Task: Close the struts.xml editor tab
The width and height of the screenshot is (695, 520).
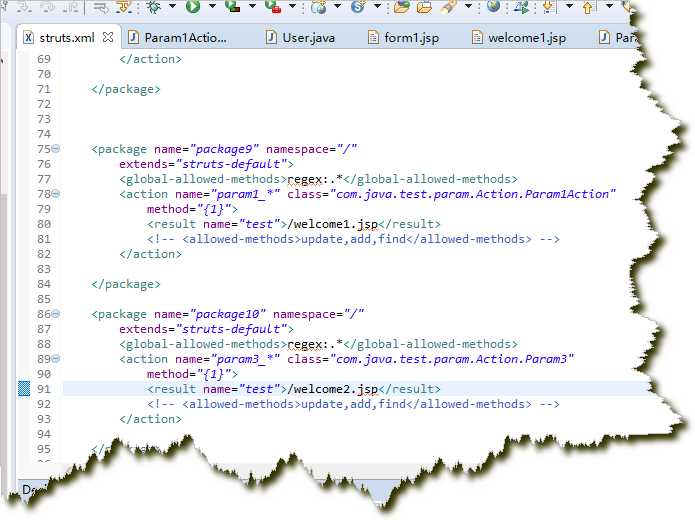Action: [x=108, y=37]
